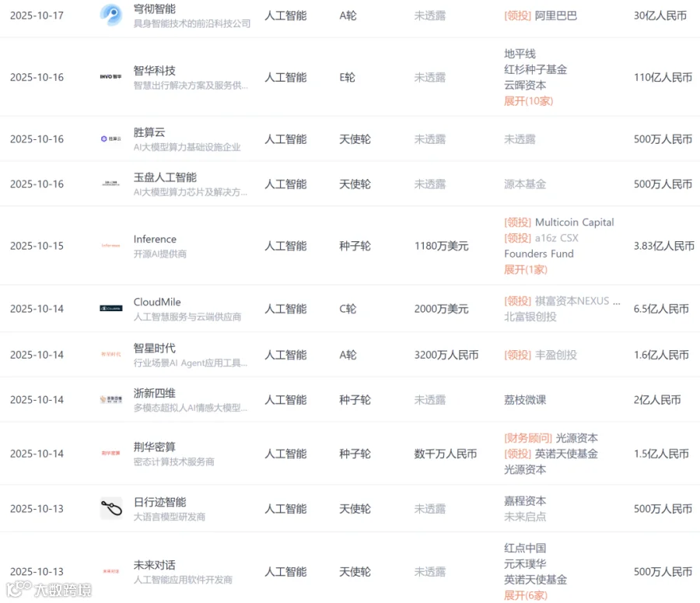Click valuation 1.6亿人民币
Image resolution: width=700 pixels, height=603 pixels.
point(661,355)
